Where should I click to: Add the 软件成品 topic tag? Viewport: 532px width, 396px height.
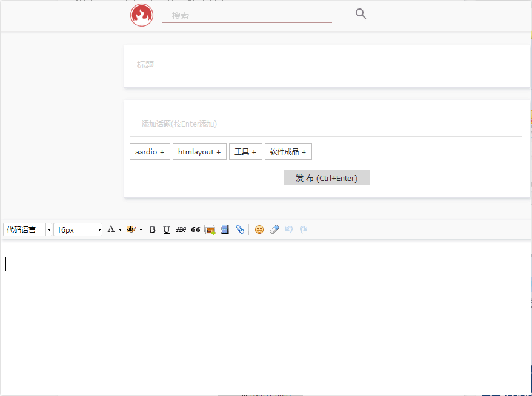pyautogui.click(x=288, y=151)
